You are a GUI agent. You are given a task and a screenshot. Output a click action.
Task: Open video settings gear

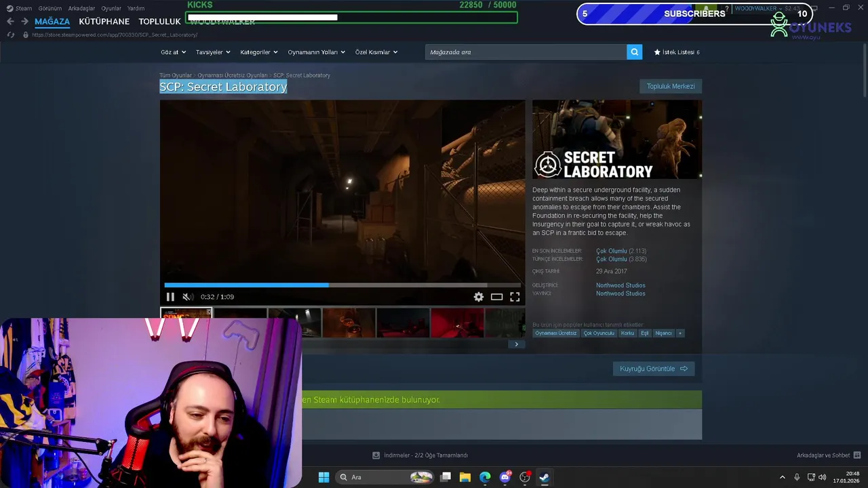tap(479, 297)
